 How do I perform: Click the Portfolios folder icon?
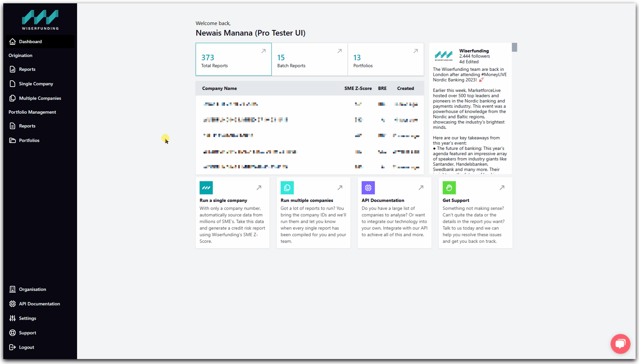pyautogui.click(x=13, y=140)
